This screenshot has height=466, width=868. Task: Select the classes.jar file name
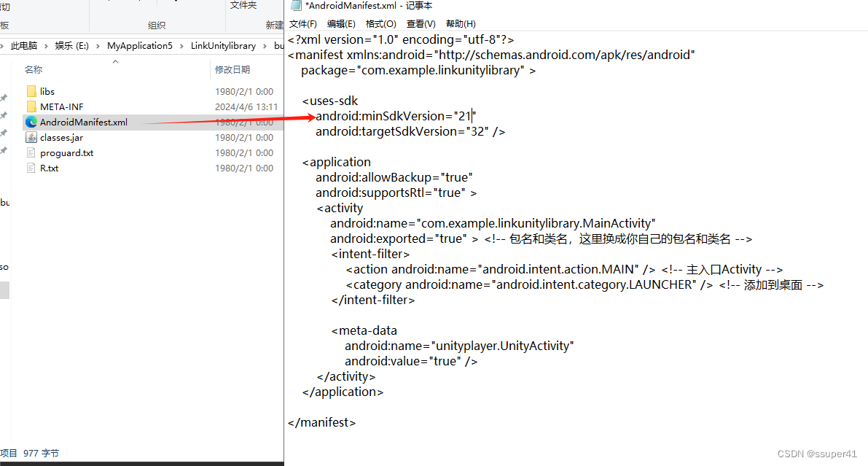tap(61, 137)
